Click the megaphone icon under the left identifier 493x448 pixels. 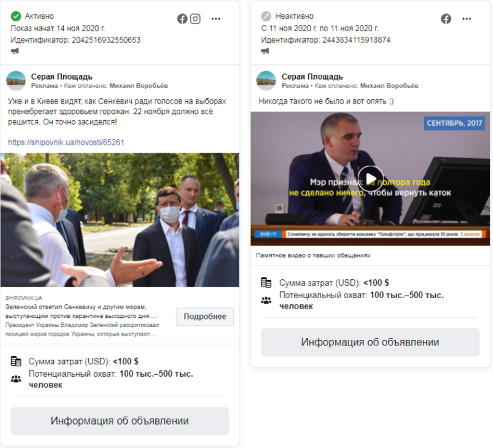point(15,51)
